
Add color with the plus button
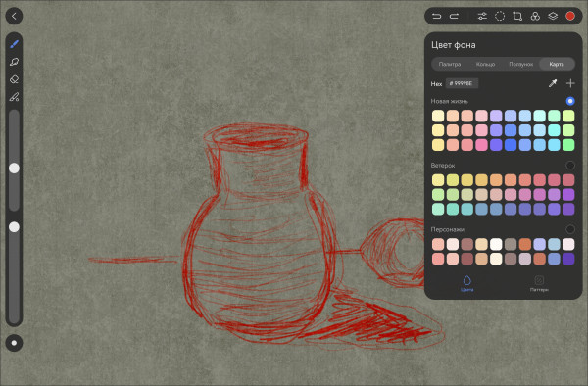tap(570, 83)
